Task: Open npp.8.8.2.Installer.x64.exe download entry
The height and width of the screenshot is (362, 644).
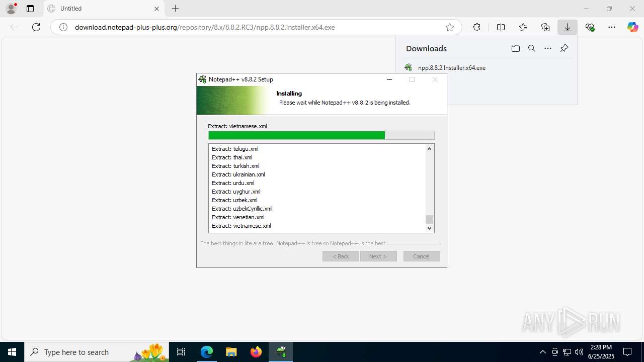Action: 451,67
